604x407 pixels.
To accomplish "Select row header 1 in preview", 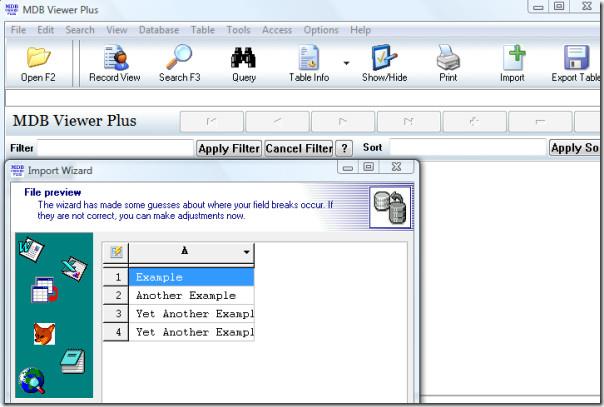I will 116,277.
